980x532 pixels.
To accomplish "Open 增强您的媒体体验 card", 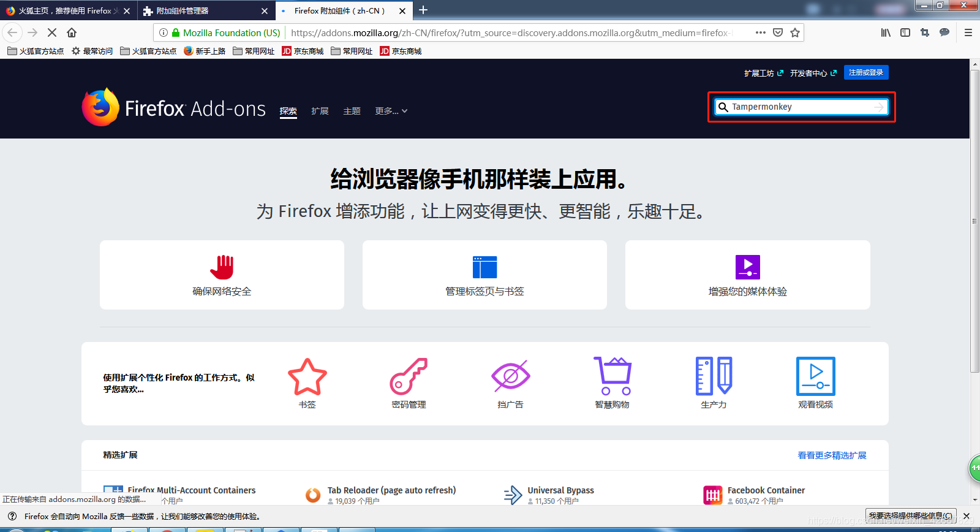I will coord(748,275).
